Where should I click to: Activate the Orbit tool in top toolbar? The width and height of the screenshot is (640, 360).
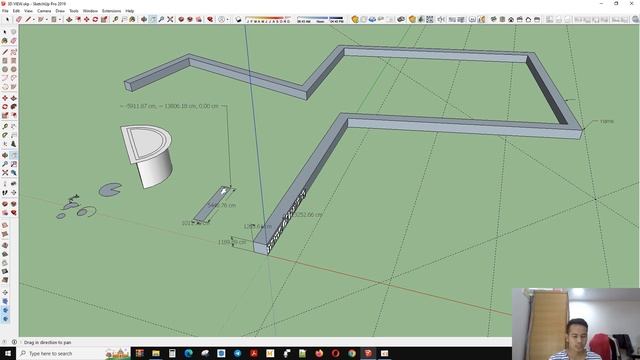144,19
